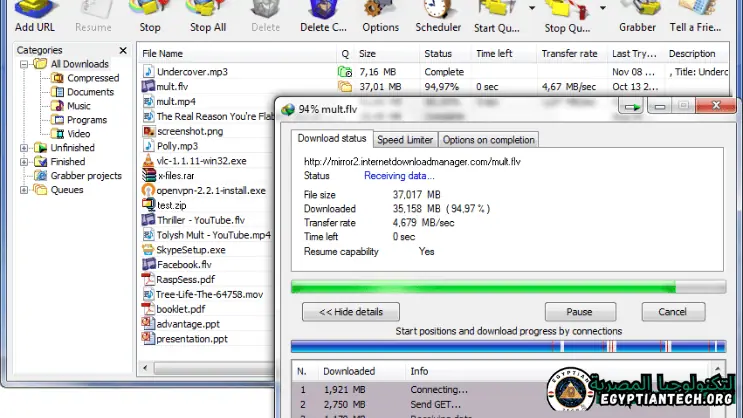Click the blue connections progress bar
Image resolution: width=743 pixels, height=418 pixels.
click(508, 346)
